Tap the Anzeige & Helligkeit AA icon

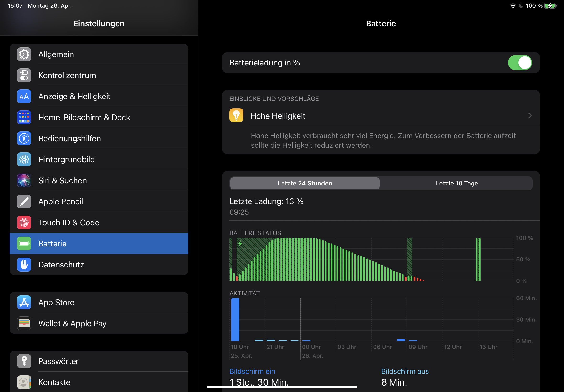click(24, 96)
